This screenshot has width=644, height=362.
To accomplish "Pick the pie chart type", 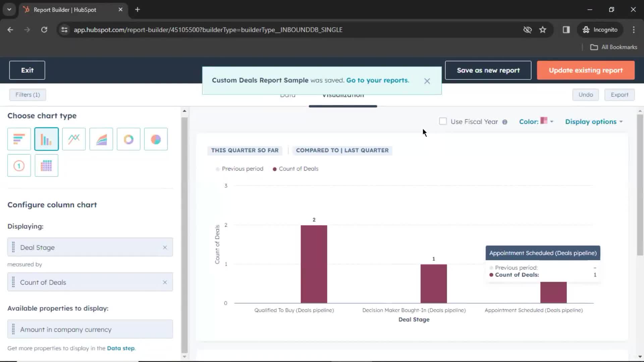I will 156,139.
